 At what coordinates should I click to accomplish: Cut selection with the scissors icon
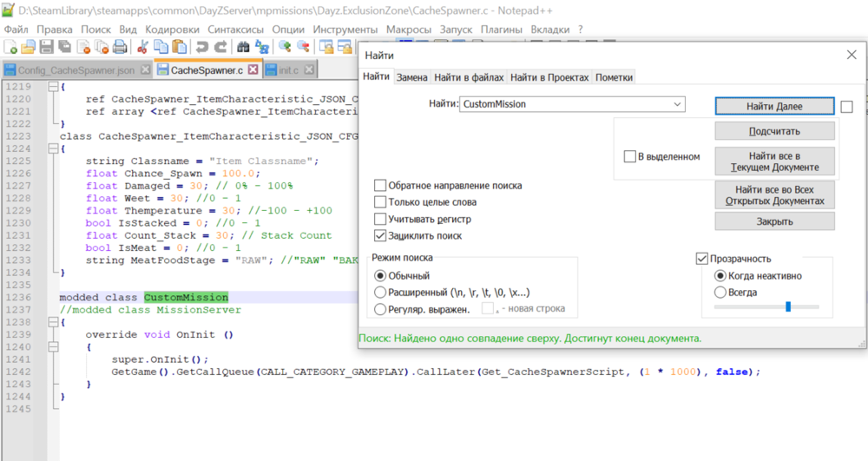tap(142, 47)
